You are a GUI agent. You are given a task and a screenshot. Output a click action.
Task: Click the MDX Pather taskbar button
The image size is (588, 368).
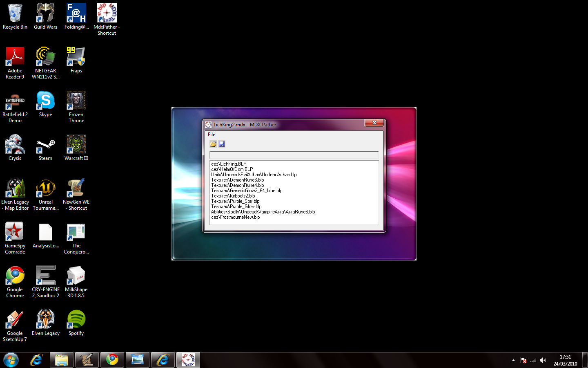coord(188,360)
